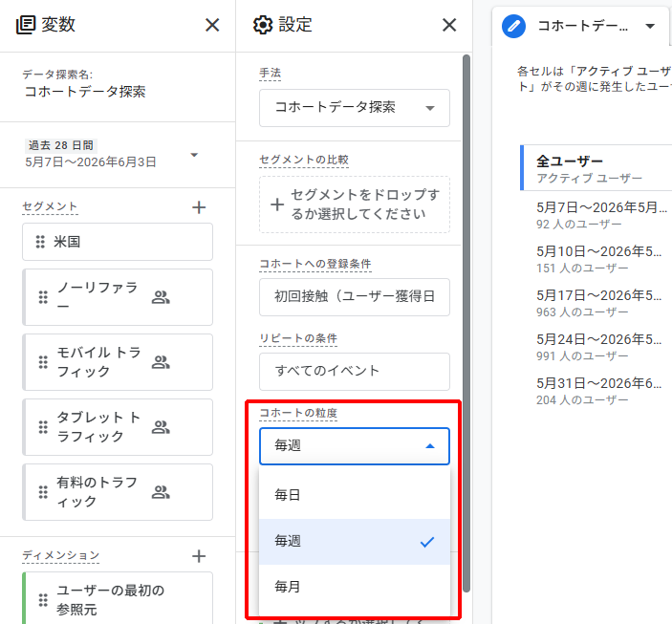Select the ユーザーの最初の参照元 dimension
Screen dimensions: 672x624
click(118, 598)
